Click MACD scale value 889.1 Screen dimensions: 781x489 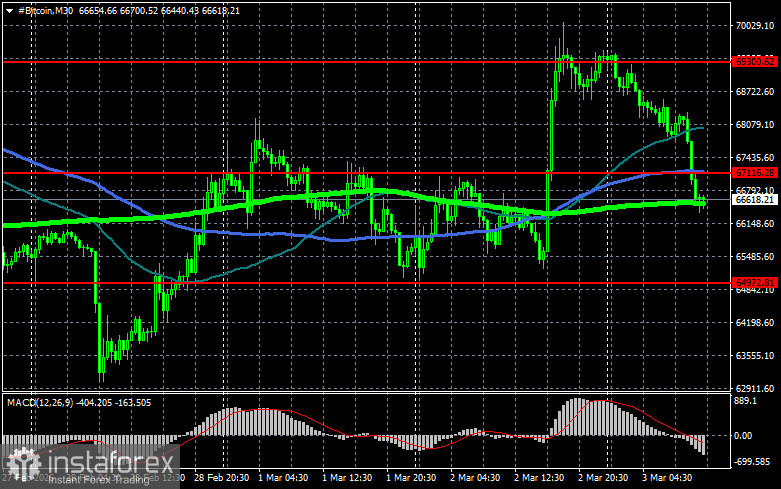tap(746, 401)
